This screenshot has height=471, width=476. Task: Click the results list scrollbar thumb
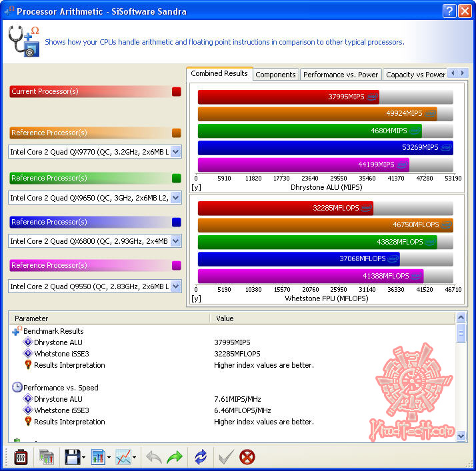[x=461, y=332]
